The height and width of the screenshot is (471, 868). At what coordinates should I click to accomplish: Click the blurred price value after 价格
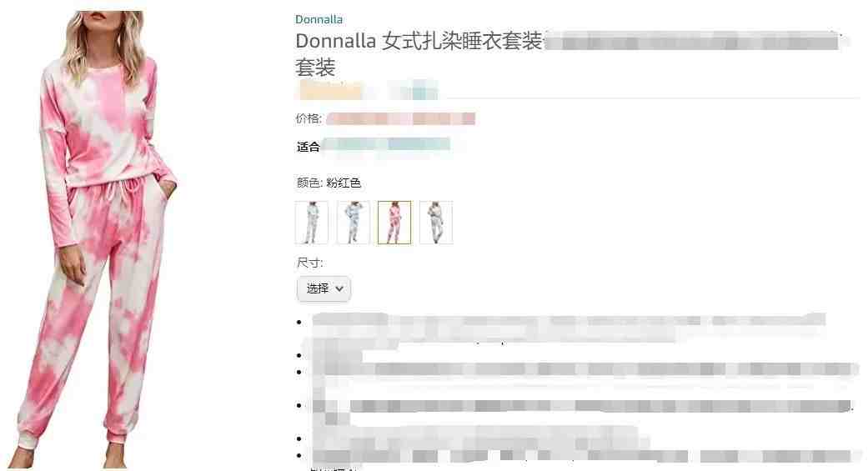click(x=400, y=118)
